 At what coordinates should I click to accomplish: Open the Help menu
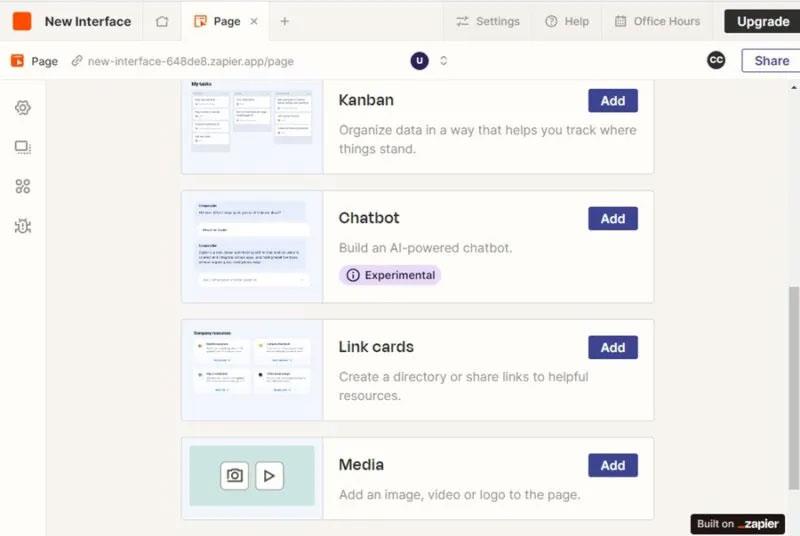pos(567,21)
